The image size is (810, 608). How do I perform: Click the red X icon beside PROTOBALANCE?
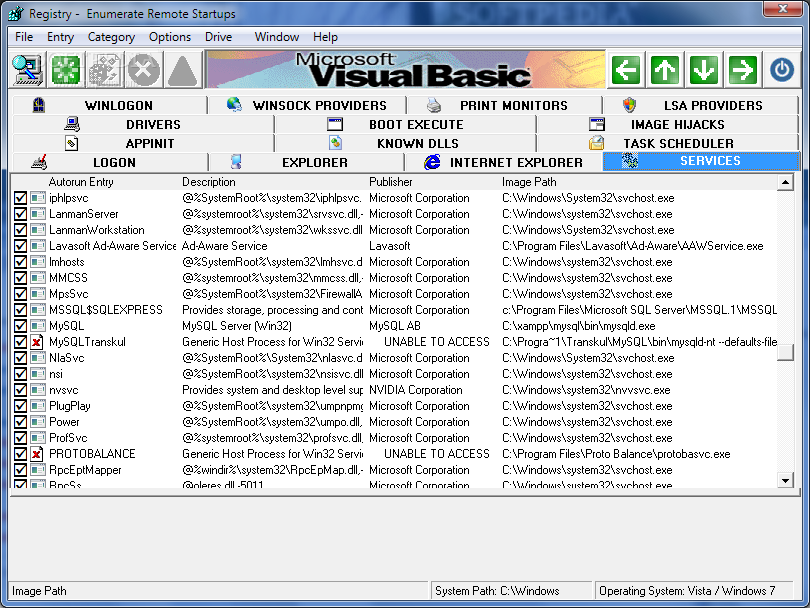[x=37, y=454]
